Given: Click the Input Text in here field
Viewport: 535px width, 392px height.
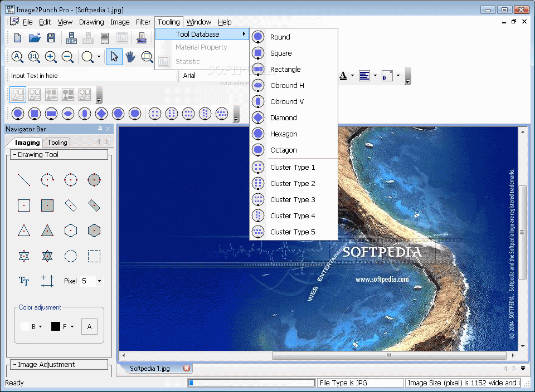Looking at the screenshot, I should click(x=92, y=75).
